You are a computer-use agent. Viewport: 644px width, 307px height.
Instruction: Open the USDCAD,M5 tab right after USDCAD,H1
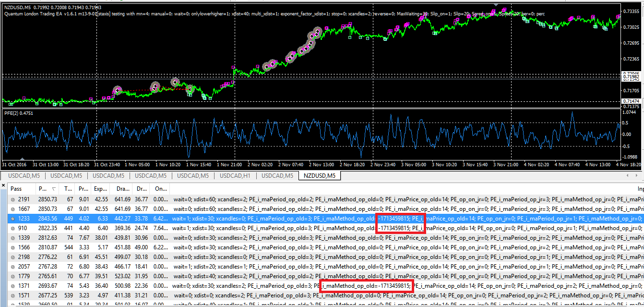coord(277,175)
